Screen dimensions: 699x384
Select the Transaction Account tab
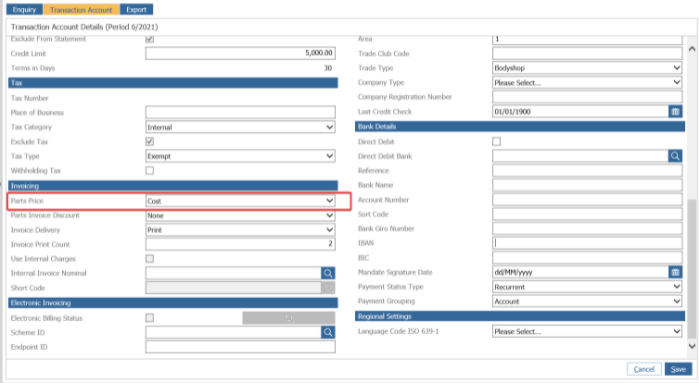(81, 9)
